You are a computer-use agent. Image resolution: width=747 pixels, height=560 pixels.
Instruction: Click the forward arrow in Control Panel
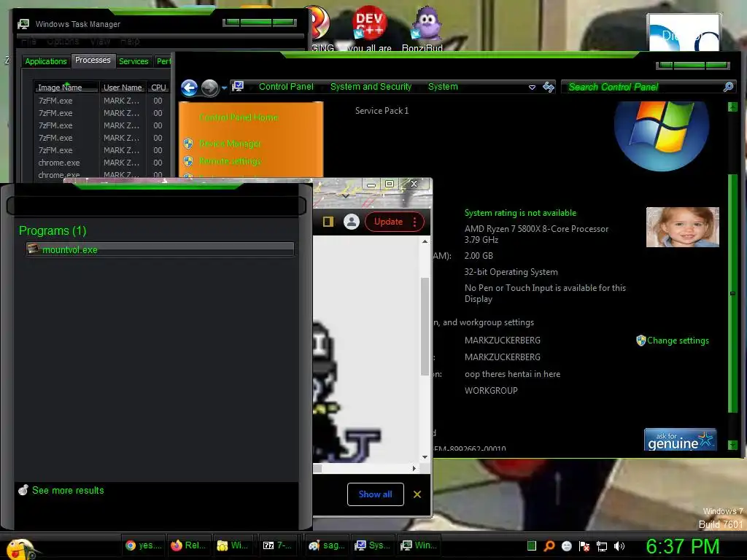click(x=209, y=87)
